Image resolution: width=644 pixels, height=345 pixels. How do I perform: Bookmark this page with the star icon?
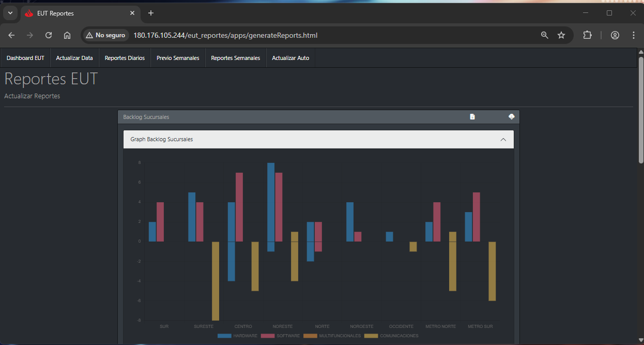[x=561, y=35]
